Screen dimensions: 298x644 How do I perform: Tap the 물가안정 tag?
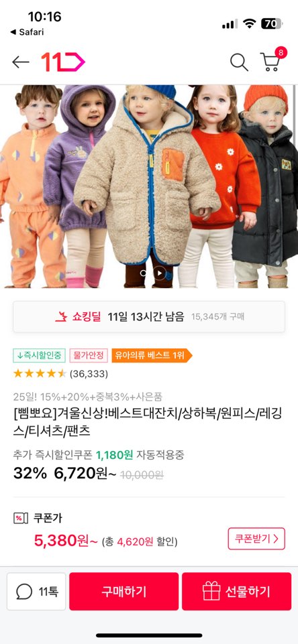pyautogui.click(x=89, y=355)
